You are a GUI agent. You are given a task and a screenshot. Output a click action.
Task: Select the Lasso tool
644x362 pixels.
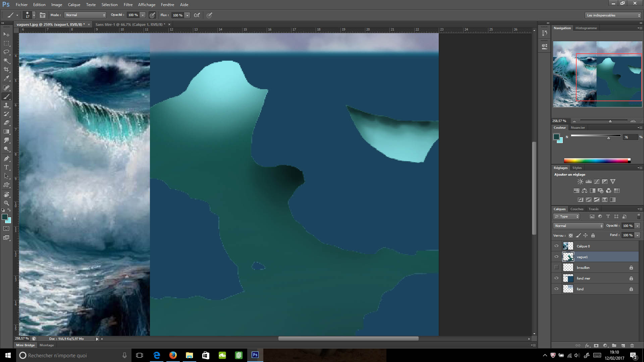tap(6, 52)
